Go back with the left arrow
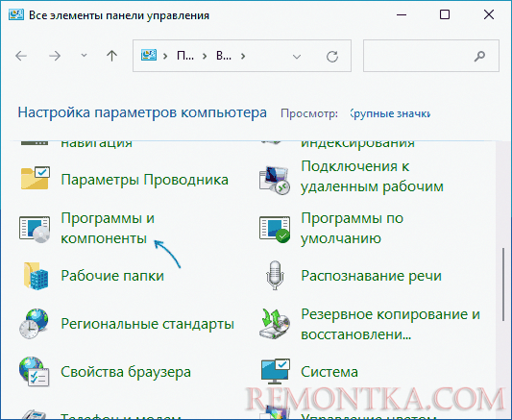Image resolution: width=512 pixels, height=420 pixels. (21, 56)
